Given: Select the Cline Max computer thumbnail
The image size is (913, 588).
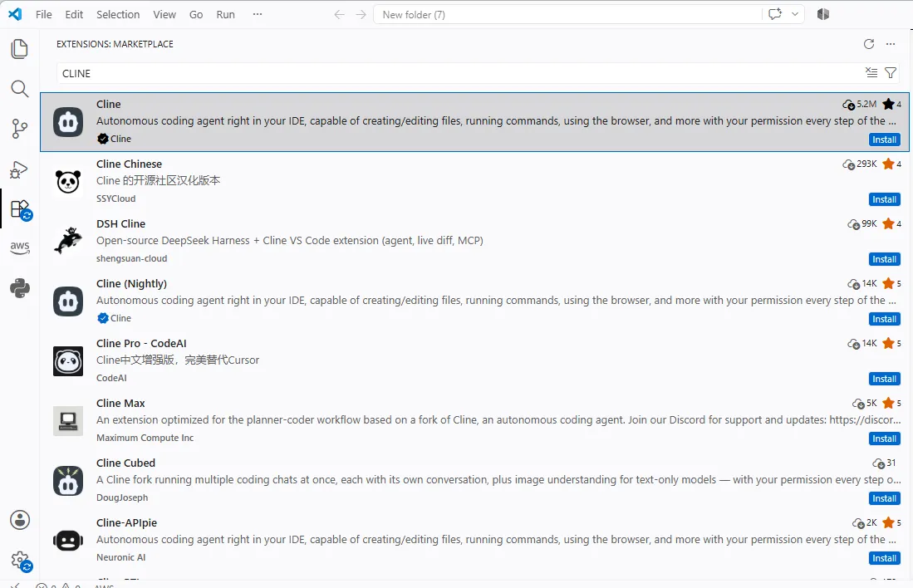Looking at the screenshot, I should coord(68,421).
